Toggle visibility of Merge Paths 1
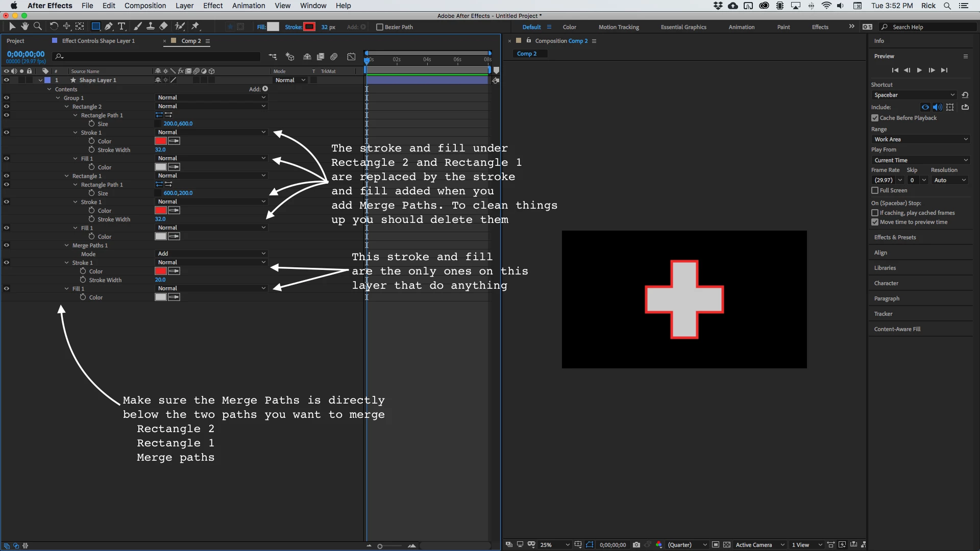The height and width of the screenshot is (551, 980). (6, 245)
